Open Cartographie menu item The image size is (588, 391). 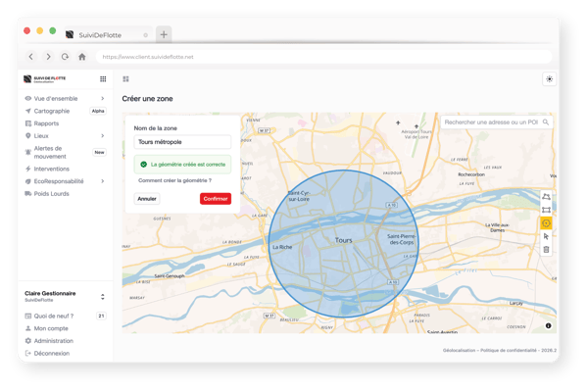[x=51, y=111]
